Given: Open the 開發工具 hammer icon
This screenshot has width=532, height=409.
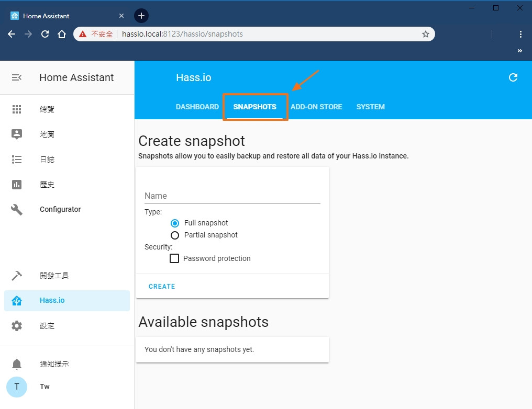Looking at the screenshot, I should click(x=17, y=276).
